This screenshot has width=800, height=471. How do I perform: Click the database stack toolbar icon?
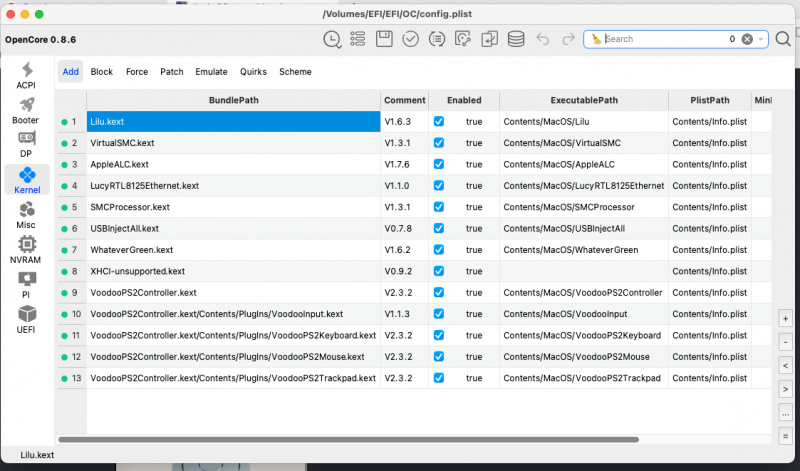[515, 39]
